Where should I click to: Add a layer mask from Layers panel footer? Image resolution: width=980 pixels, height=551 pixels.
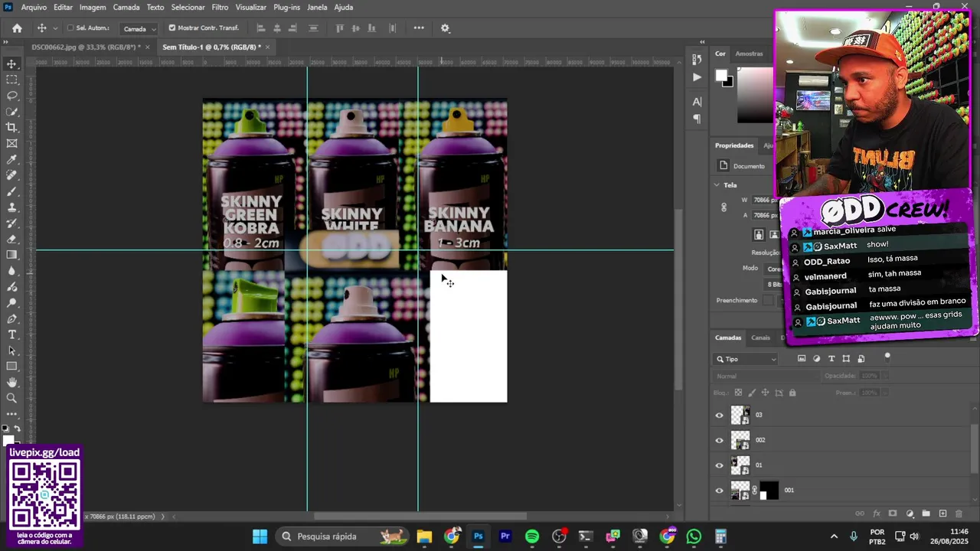click(893, 514)
